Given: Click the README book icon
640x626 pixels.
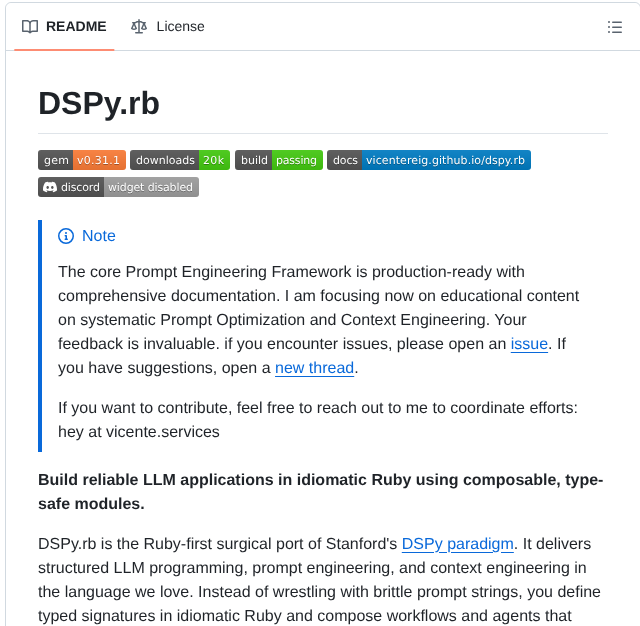Looking at the screenshot, I should pos(30,27).
